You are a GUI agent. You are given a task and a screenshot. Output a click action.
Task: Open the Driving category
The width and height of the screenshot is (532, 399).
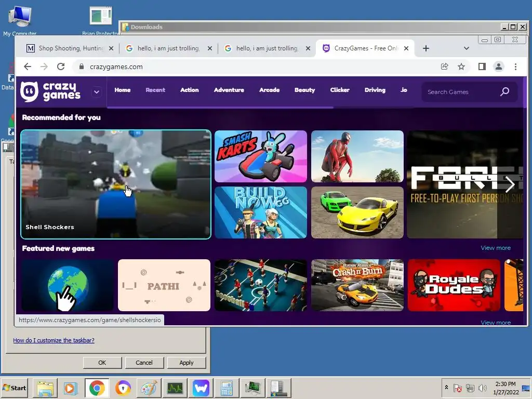coord(375,90)
